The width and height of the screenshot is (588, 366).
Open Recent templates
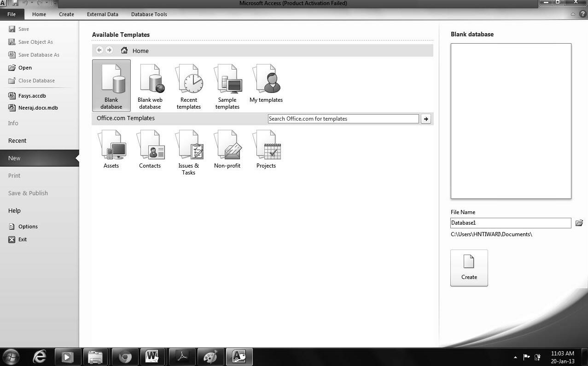(x=189, y=87)
